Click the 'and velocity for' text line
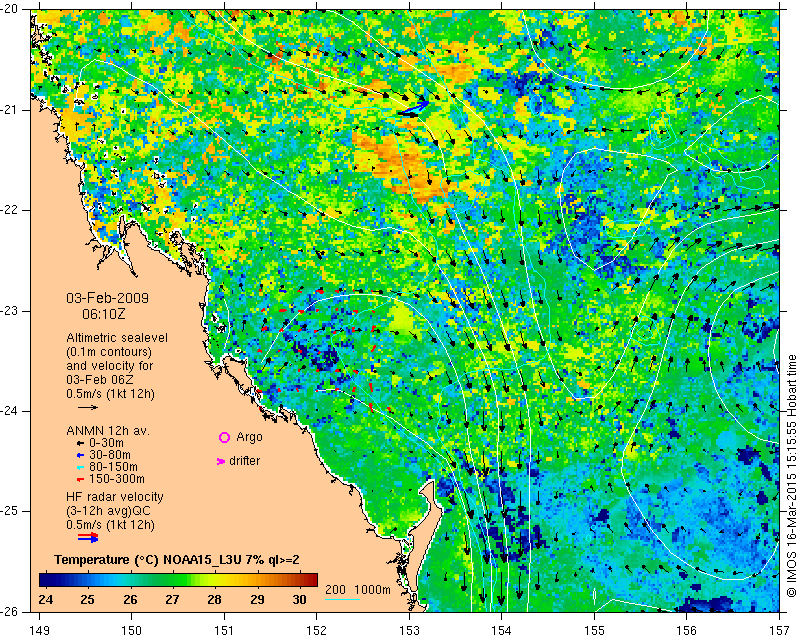The height and width of the screenshot is (640, 800). coord(110,366)
